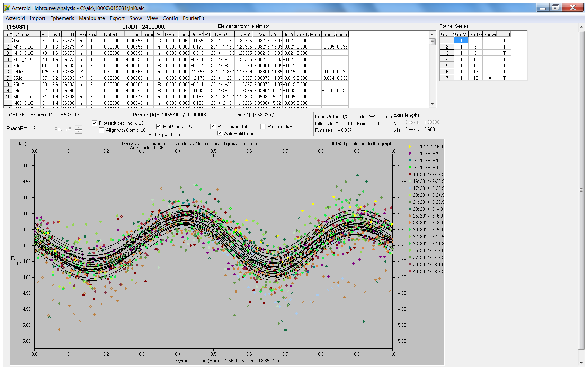Open the Ephemeris menu
The height and width of the screenshot is (370, 588).
62,18
